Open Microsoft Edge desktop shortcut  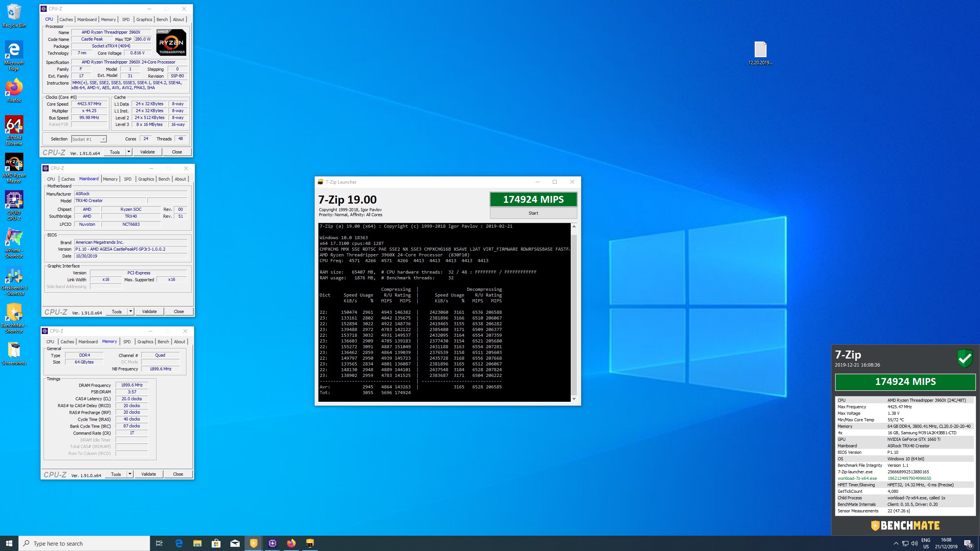click(14, 56)
